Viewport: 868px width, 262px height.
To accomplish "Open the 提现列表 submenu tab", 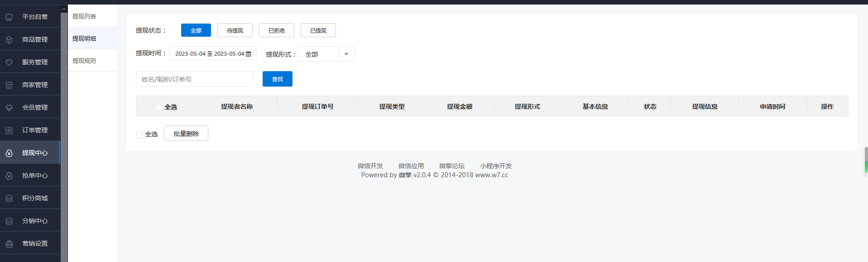I will (92, 16).
